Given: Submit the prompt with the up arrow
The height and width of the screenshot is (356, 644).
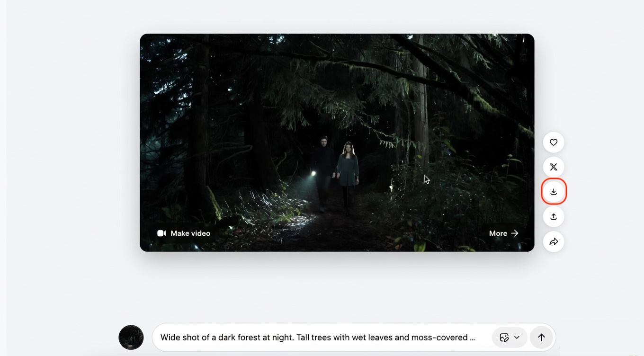Looking at the screenshot, I should click(x=541, y=338).
